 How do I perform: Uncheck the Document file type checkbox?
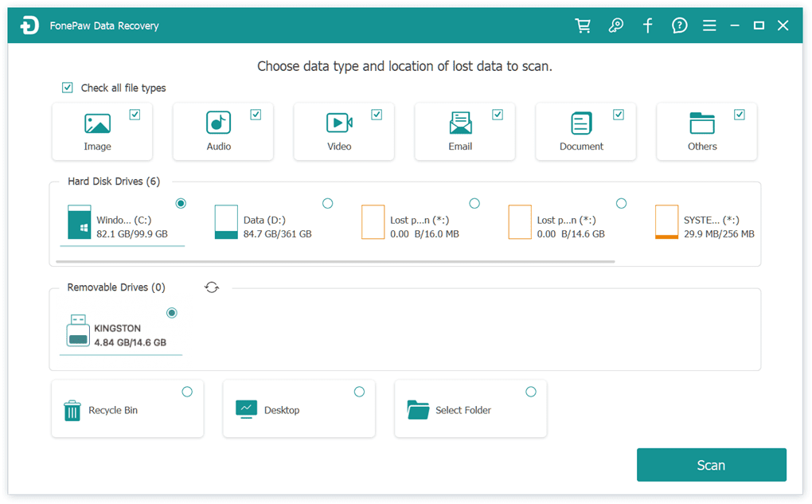[x=619, y=114]
